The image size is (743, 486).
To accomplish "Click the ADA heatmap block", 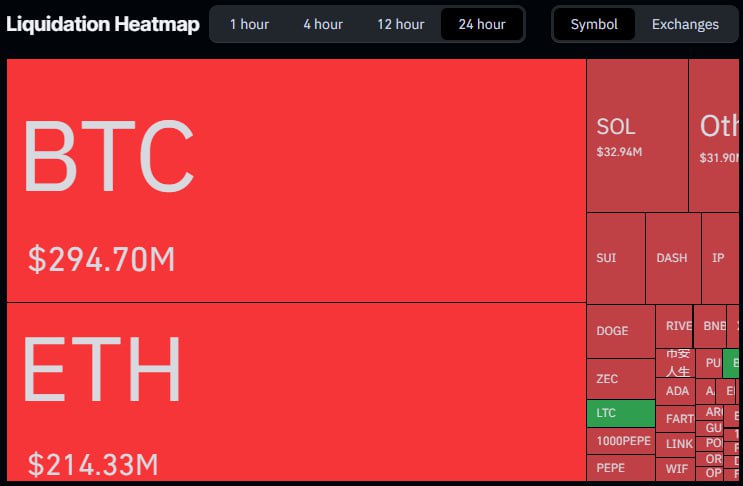I will 677,391.
